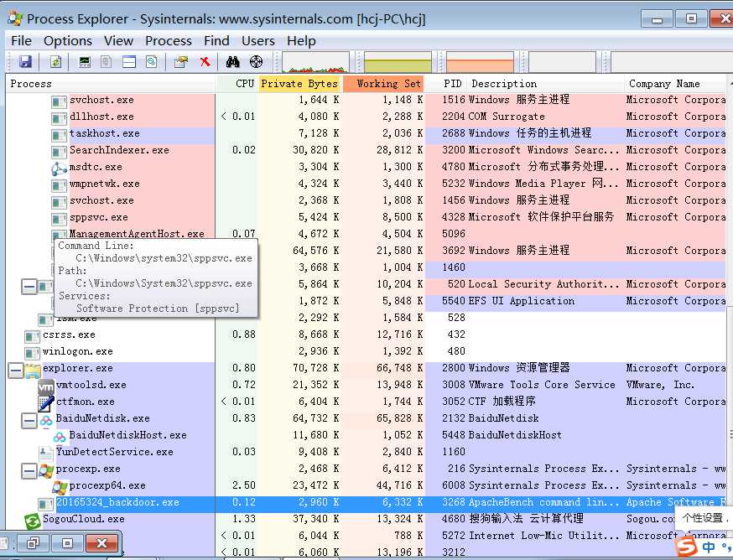
Task: Click the winlogon.exe process icon
Action: pos(32,353)
